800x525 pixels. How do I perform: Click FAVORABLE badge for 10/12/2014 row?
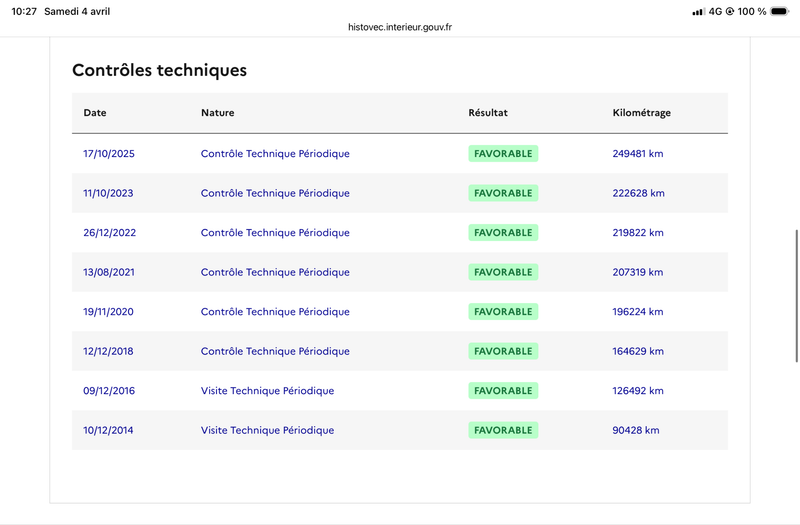503,430
